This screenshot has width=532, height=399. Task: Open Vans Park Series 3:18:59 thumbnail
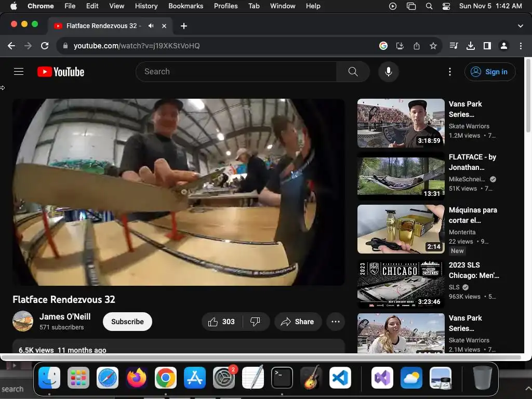pyautogui.click(x=401, y=123)
